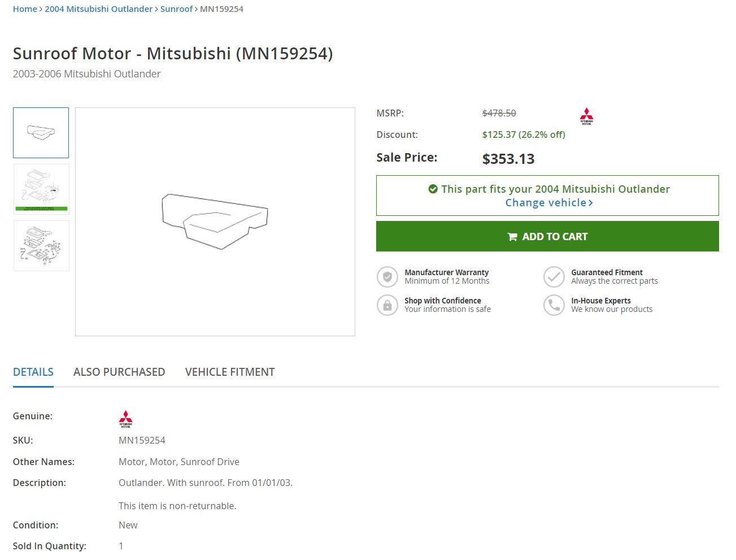Click the Mitsubishi logo beside the MSRP

tap(586, 116)
